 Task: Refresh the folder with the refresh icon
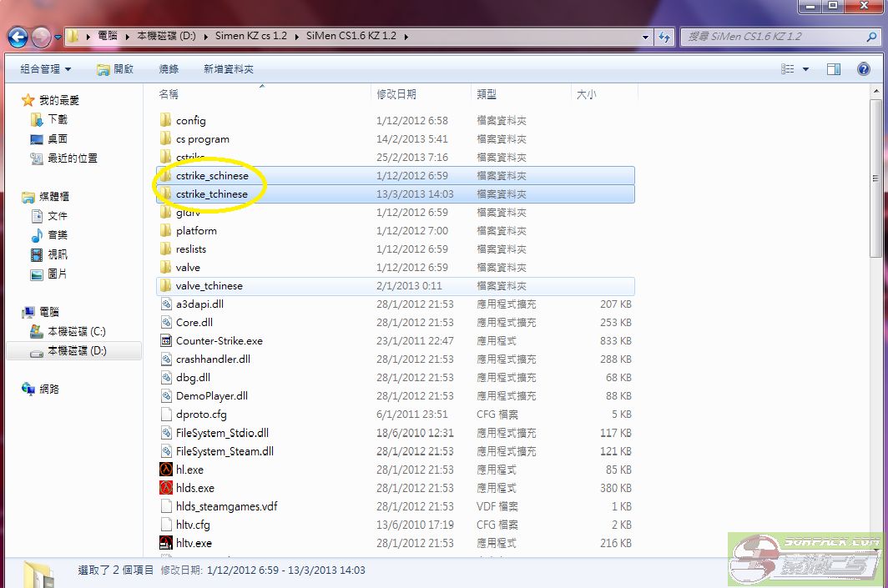pos(664,38)
